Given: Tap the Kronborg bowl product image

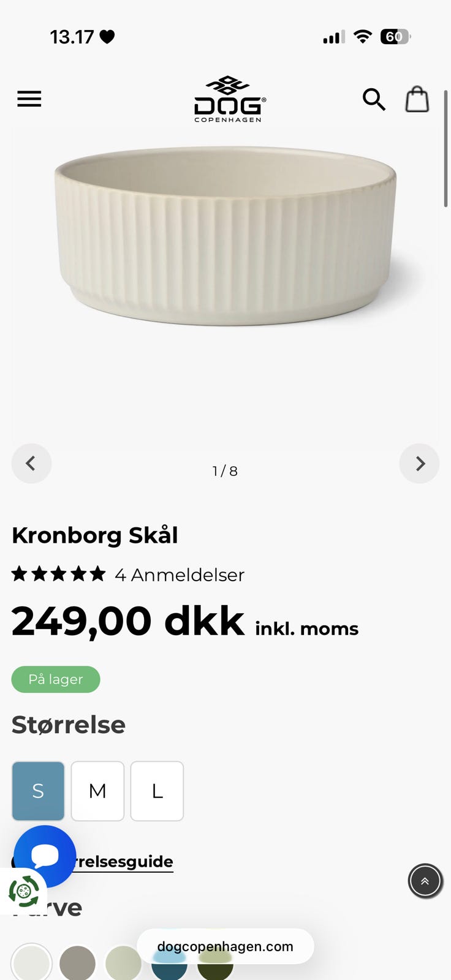Looking at the screenshot, I should tap(225, 236).
